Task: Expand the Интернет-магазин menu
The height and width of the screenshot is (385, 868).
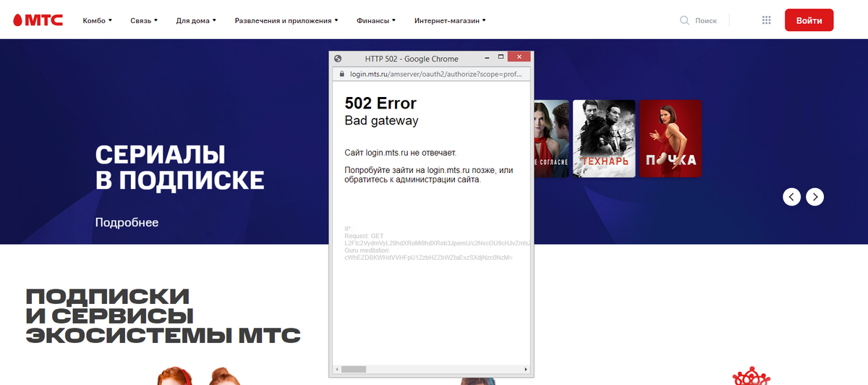Action: coord(450,20)
